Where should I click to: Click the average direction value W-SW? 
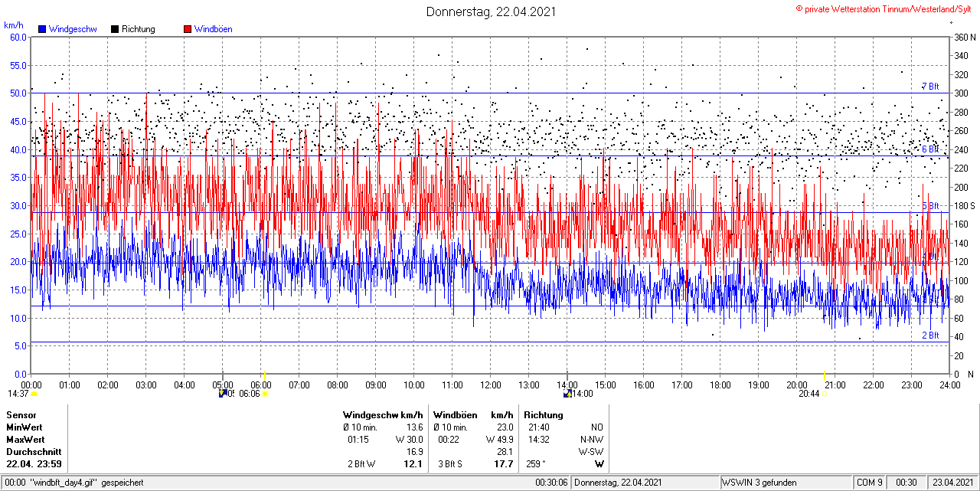point(591,452)
